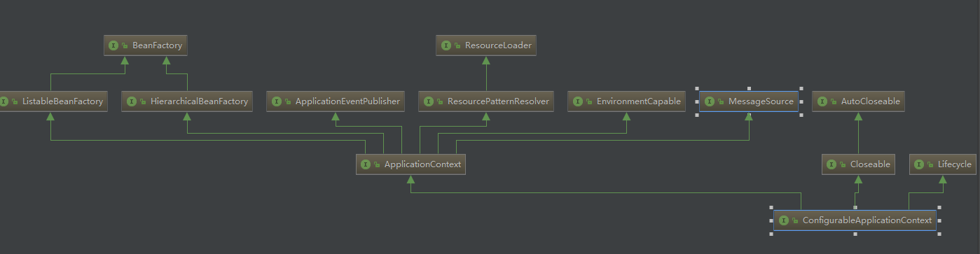Click the MessageSource interface icon
This screenshot has width=980, height=254.
(x=710, y=101)
